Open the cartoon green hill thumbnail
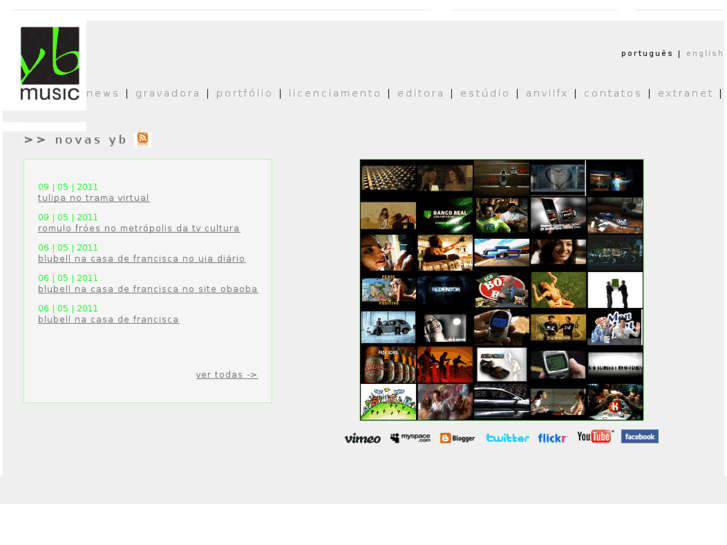 [389, 402]
